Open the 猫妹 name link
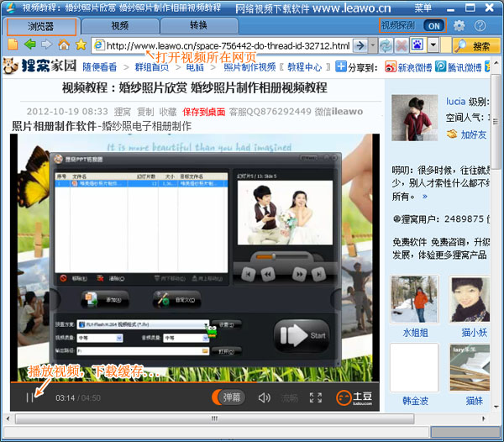Screen dimensions: 504x442 475,401
